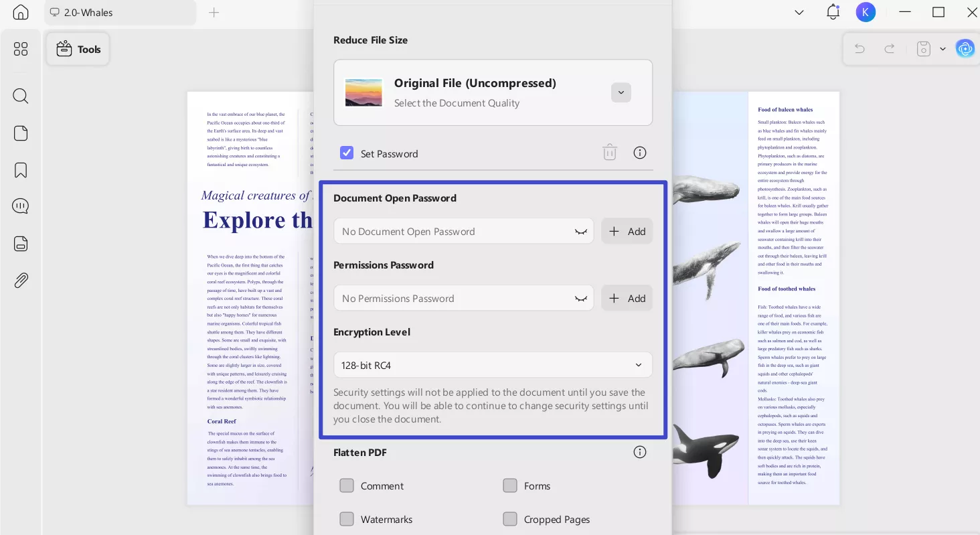The image size is (980, 535).
Task: Click the Flatten PDF heading
Action: [360, 453]
